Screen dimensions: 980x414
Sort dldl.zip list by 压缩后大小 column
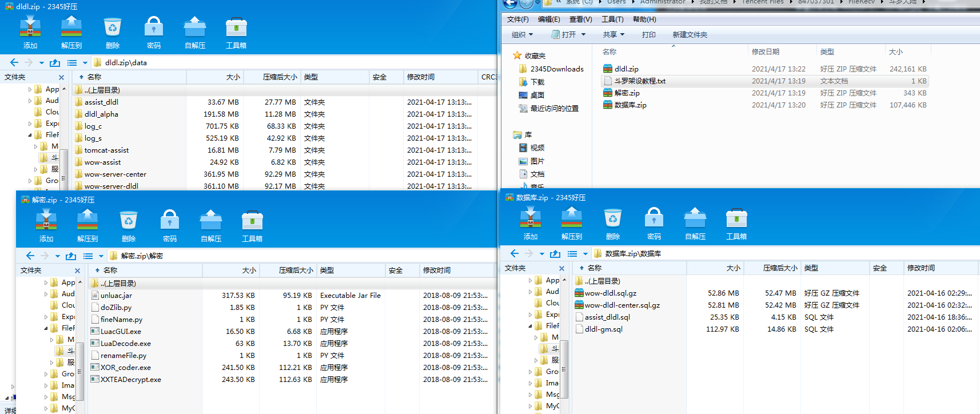coord(272,77)
